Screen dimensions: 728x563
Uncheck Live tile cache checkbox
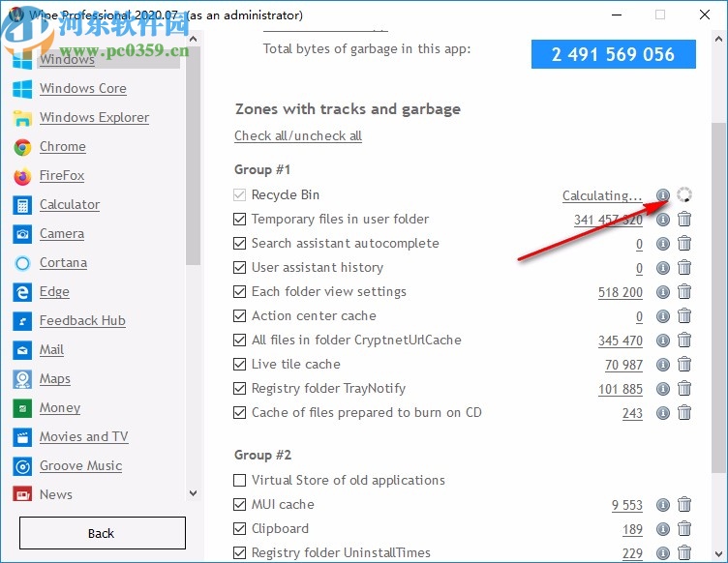pyautogui.click(x=239, y=364)
